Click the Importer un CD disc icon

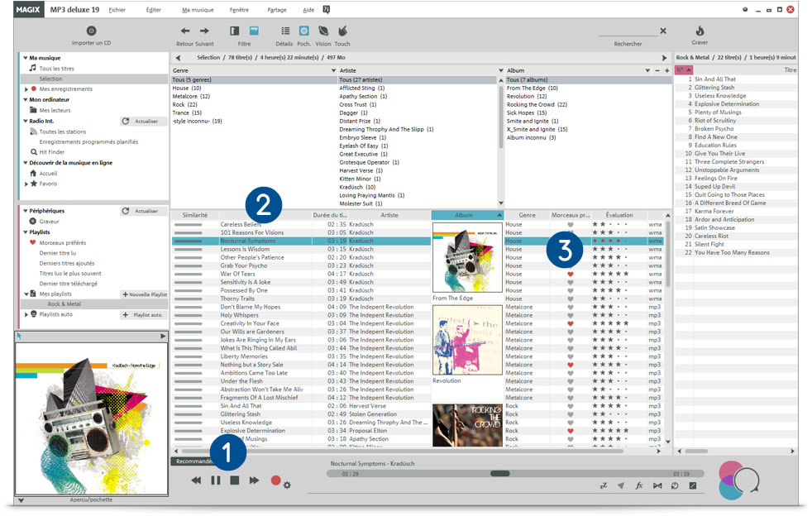[91, 31]
